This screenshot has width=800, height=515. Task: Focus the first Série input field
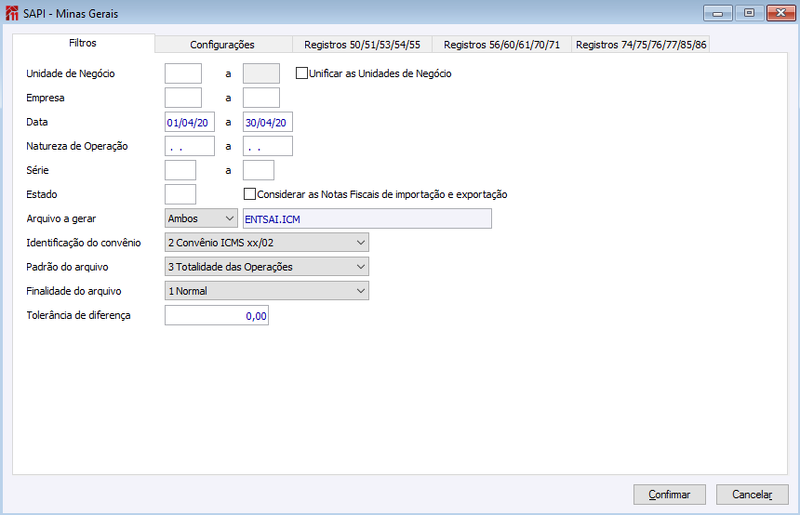180,170
